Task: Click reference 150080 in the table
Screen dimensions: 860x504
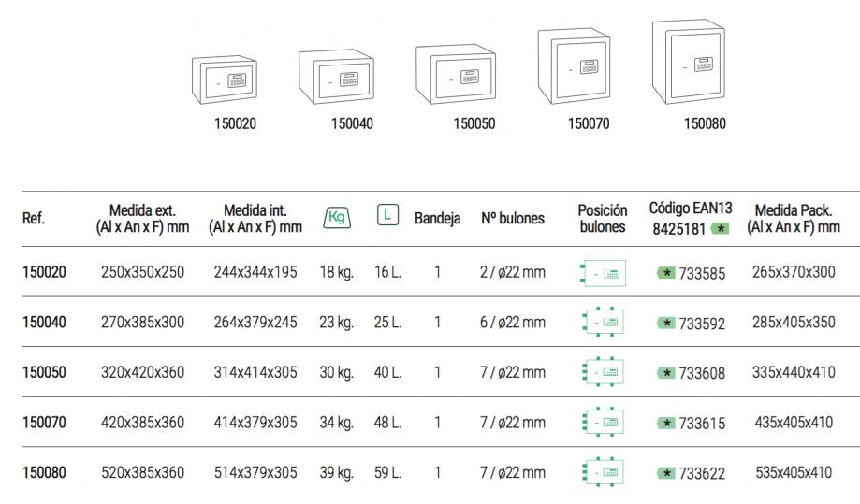Action: 44,472
